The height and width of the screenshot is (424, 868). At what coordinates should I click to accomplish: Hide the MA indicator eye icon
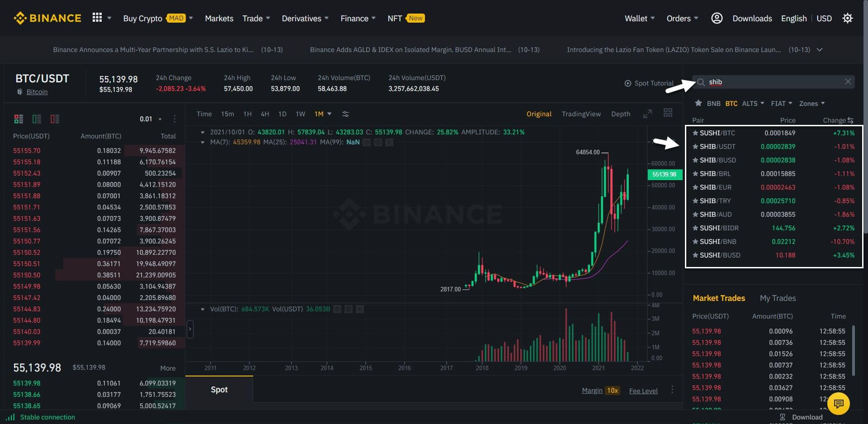[367, 142]
